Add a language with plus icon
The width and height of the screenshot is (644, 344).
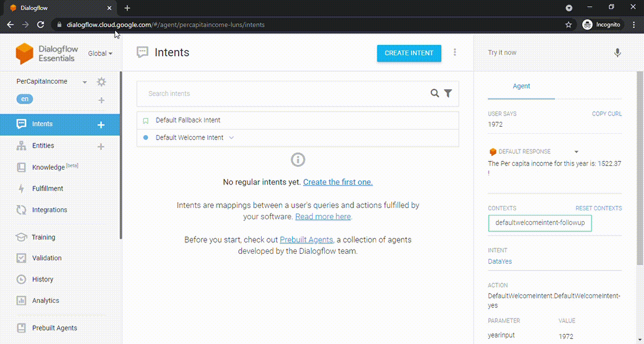[101, 100]
